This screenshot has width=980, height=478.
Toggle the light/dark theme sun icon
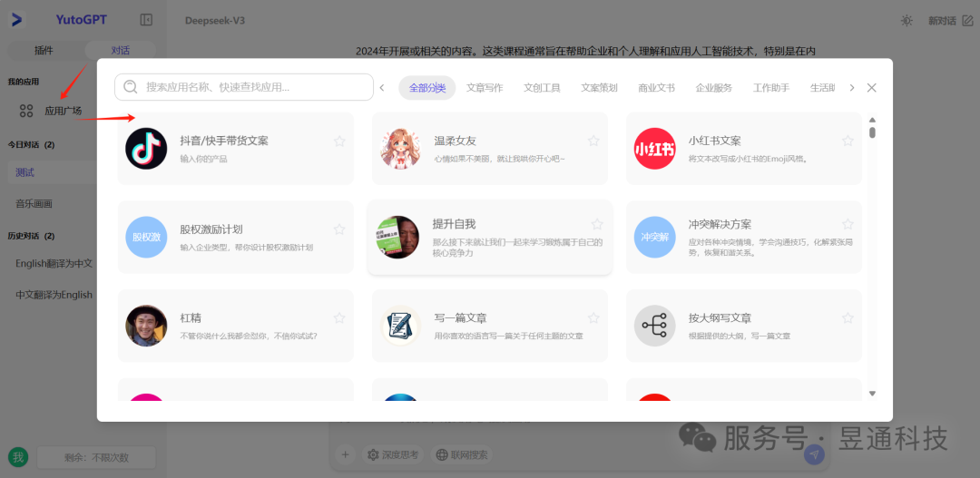(x=906, y=21)
